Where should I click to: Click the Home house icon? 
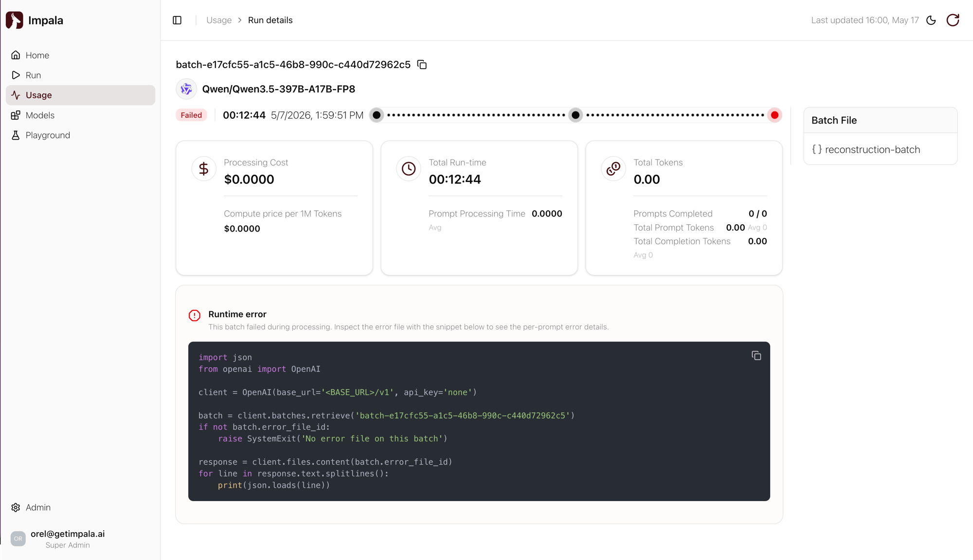pyautogui.click(x=16, y=55)
